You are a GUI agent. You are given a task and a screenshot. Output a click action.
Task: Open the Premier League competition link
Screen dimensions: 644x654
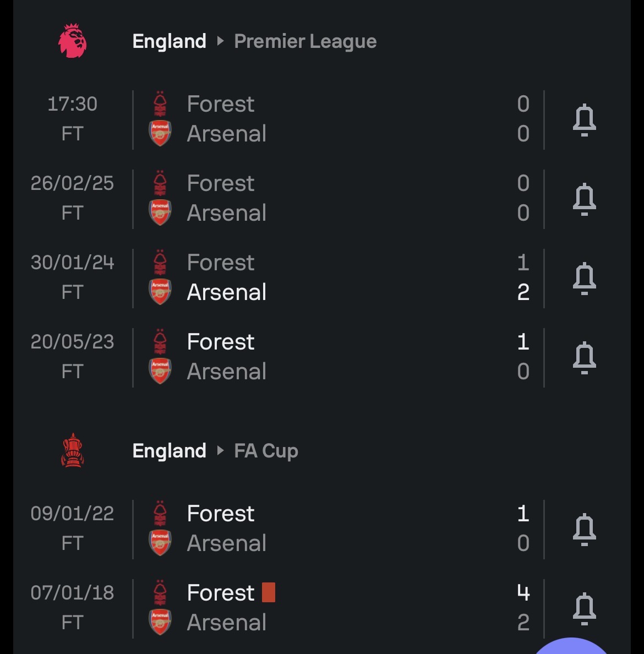pyautogui.click(x=305, y=41)
